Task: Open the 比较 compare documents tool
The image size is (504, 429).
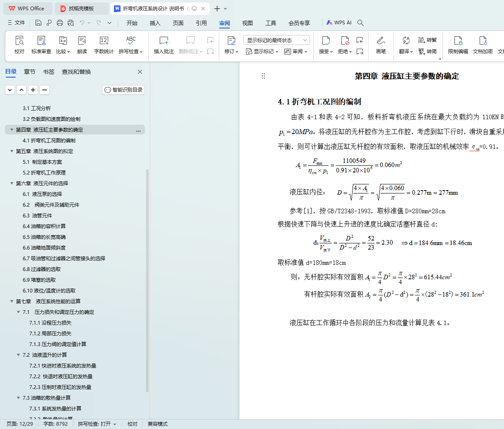Action: tap(63, 45)
